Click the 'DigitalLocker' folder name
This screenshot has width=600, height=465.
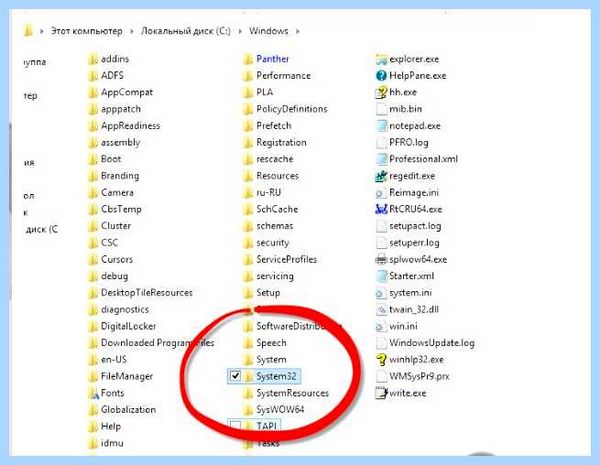[128, 326]
